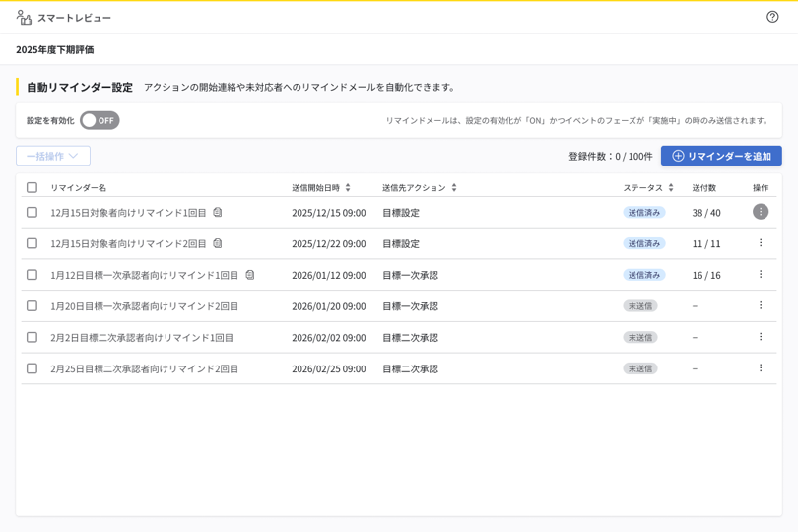Sort by ステータス column arrows
This screenshot has height=532, width=798.
click(x=671, y=188)
